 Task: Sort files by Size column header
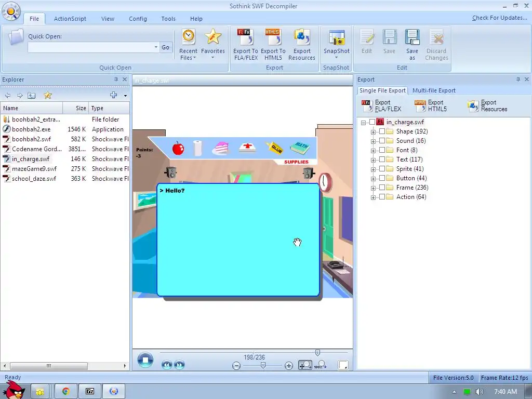[x=76, y=108]
